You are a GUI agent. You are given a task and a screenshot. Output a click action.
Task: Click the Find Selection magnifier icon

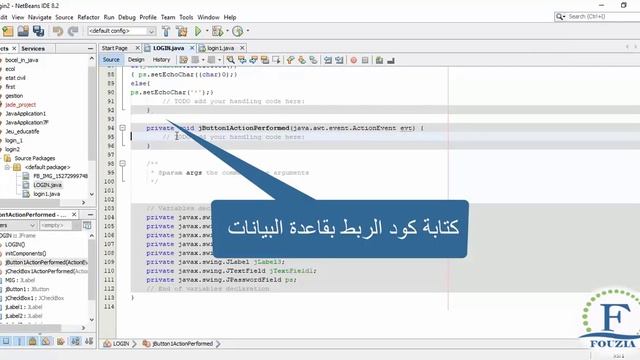tap(231, 60)
